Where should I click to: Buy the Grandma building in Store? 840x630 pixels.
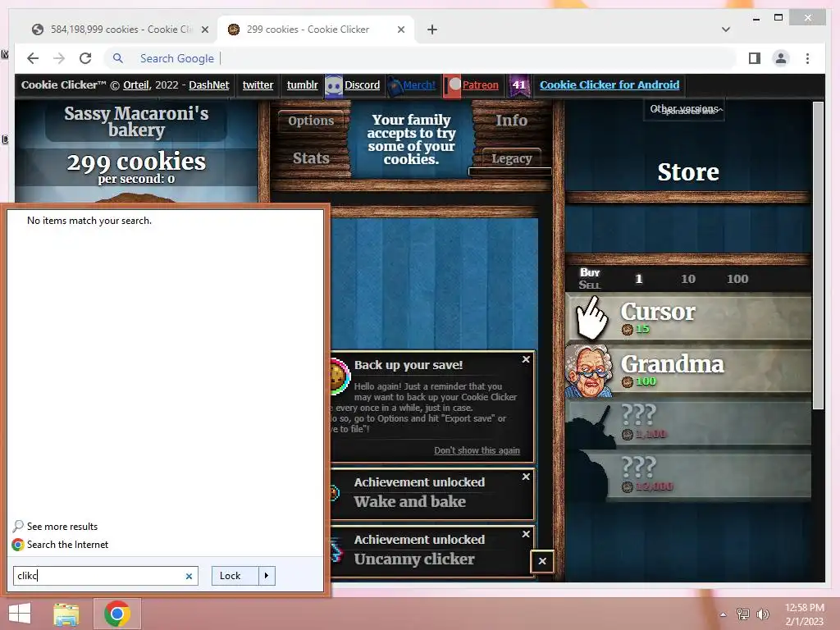point(688,370)
